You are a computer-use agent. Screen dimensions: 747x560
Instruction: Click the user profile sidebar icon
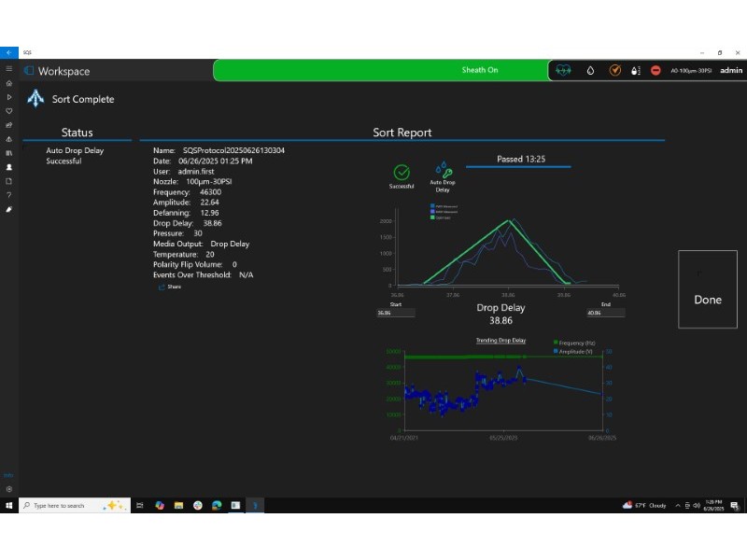9,167
